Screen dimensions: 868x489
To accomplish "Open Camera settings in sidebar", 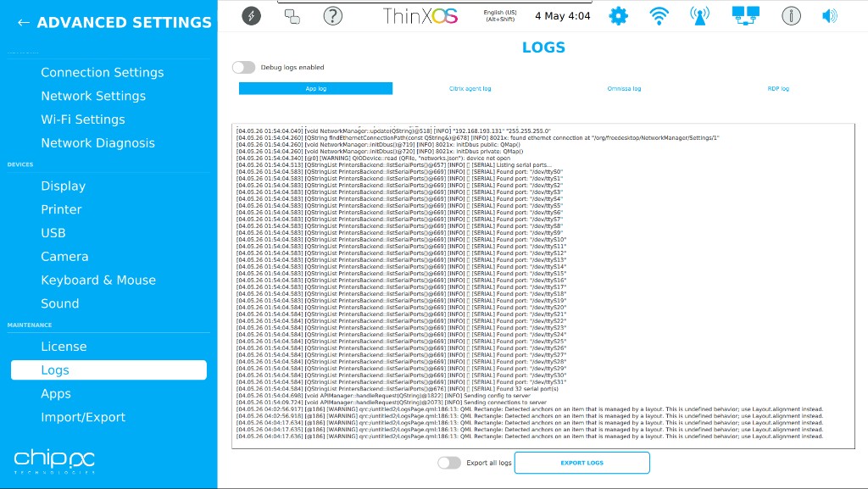I will tap(64, 257).
